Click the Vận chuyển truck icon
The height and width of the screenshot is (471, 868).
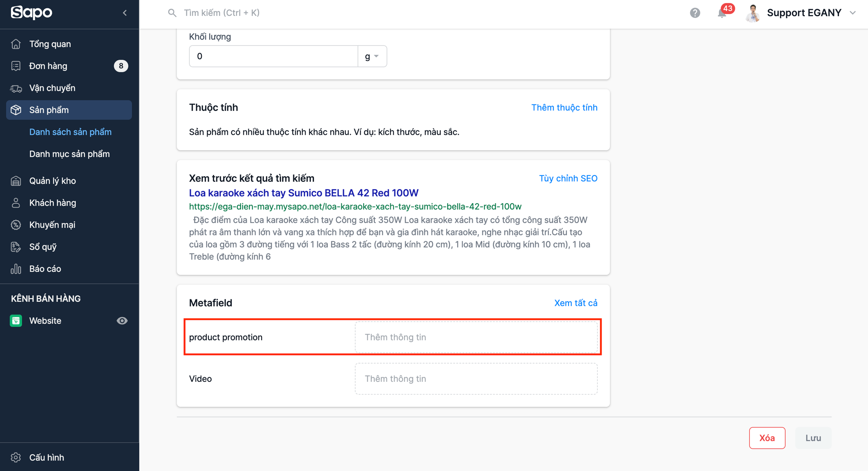(x=16, y=88)
